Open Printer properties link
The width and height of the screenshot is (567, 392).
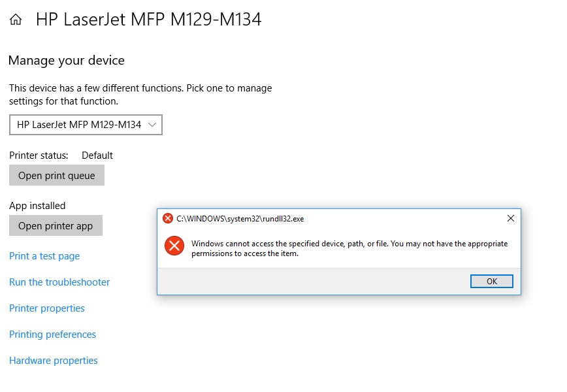pos(47,308)
